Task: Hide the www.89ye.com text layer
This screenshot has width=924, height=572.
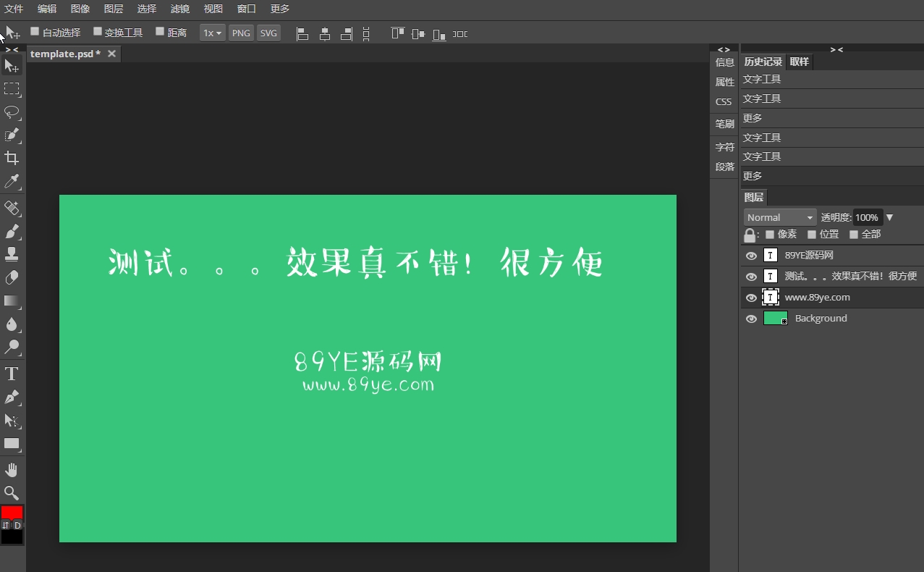Action: click(x=751, y=298)
